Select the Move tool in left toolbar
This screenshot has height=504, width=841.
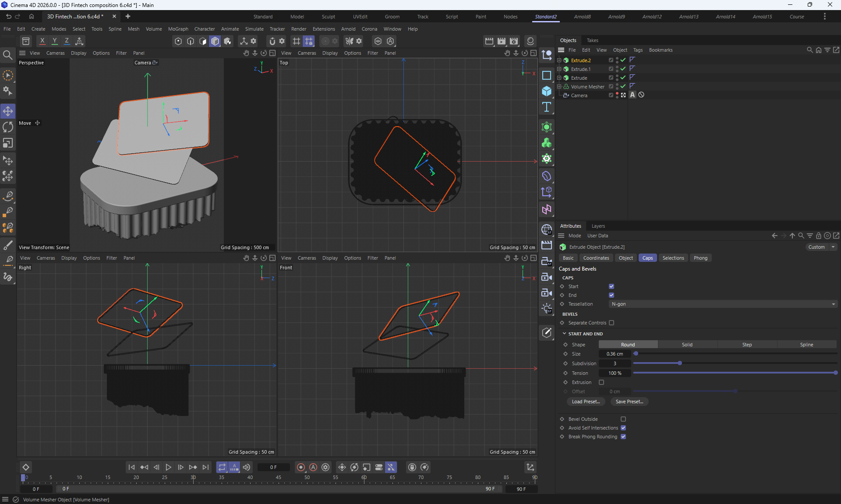8,111
